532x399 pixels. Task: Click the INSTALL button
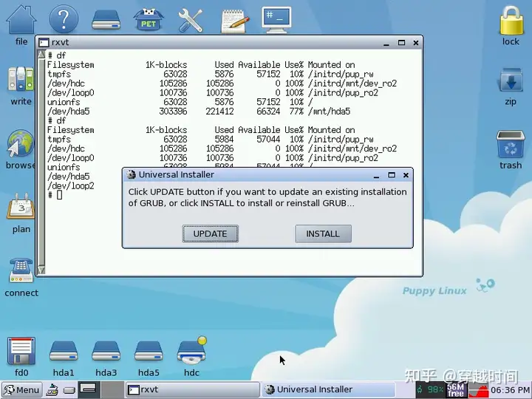[323, 233]
